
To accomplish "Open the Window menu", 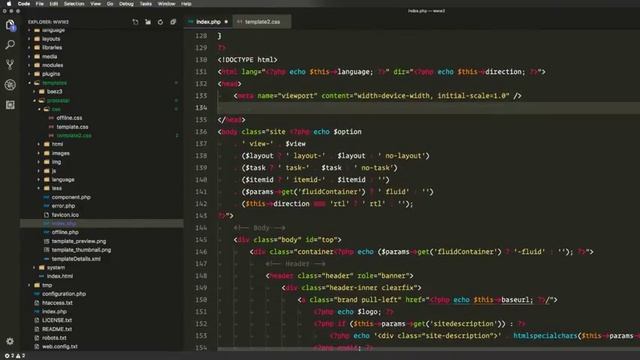I will [167, 4].
